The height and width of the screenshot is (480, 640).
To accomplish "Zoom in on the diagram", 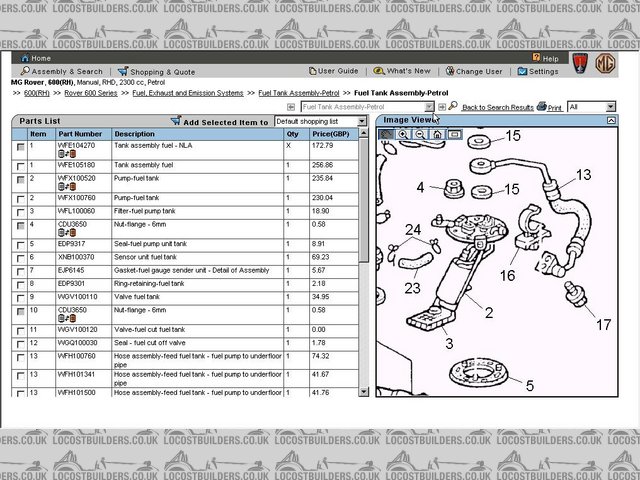I will [x=403, y=134].
